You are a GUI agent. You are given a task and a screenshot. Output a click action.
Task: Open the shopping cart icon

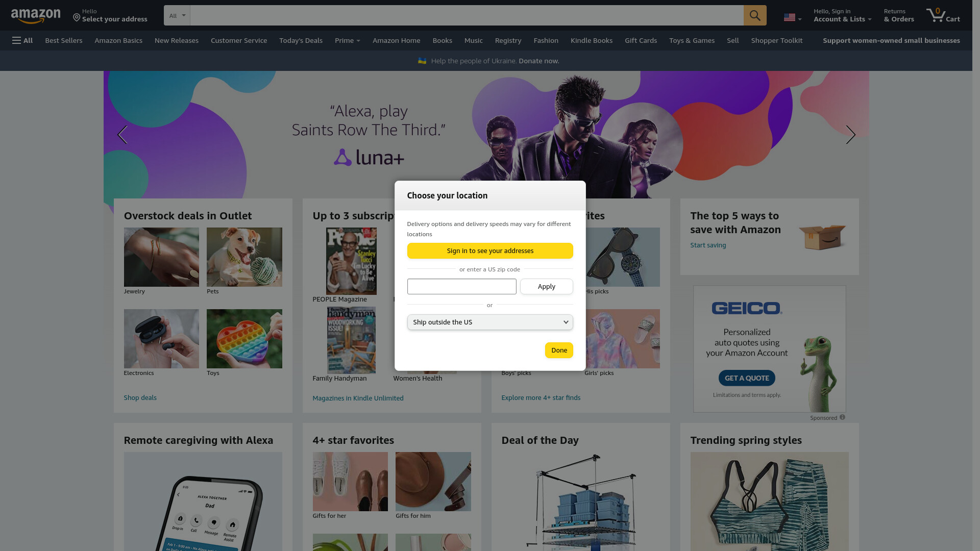click(943, 15)
